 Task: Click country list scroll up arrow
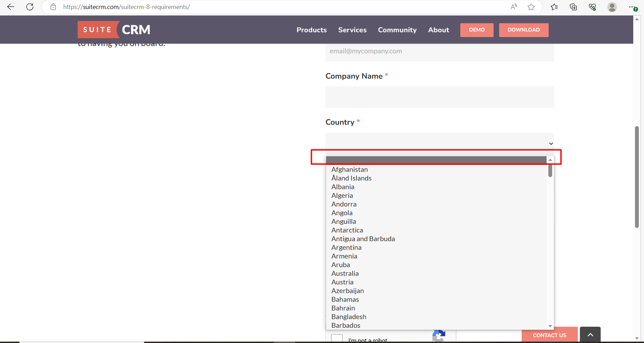[x=550, y=160]
